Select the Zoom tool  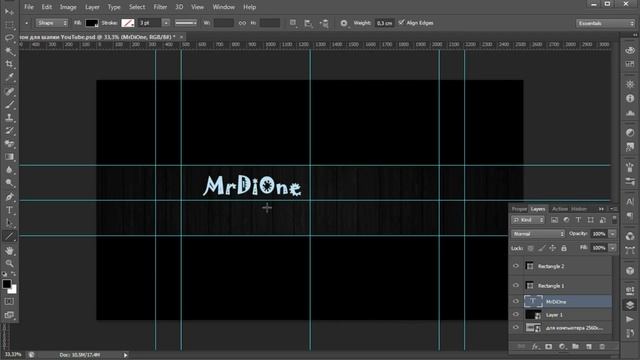(x=9, y=264)
